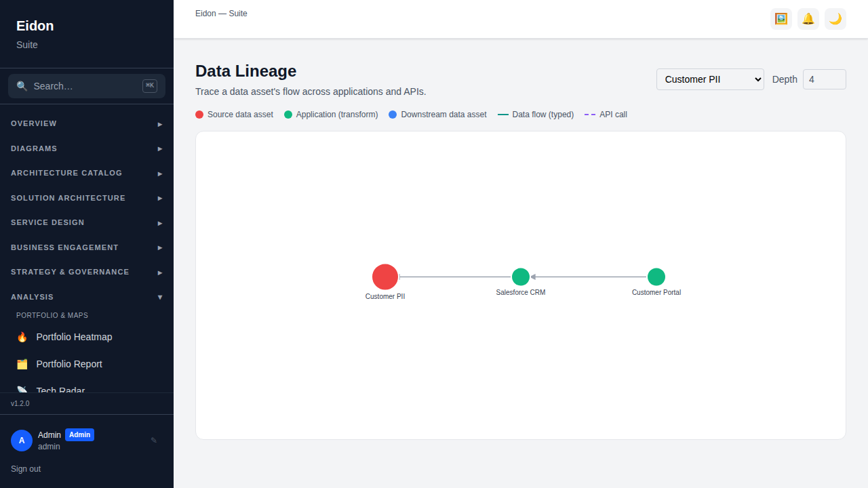Click the Eidon brand title
Image resolution: width=868 pixels, height=488 pixels.
tap(35, 26)
